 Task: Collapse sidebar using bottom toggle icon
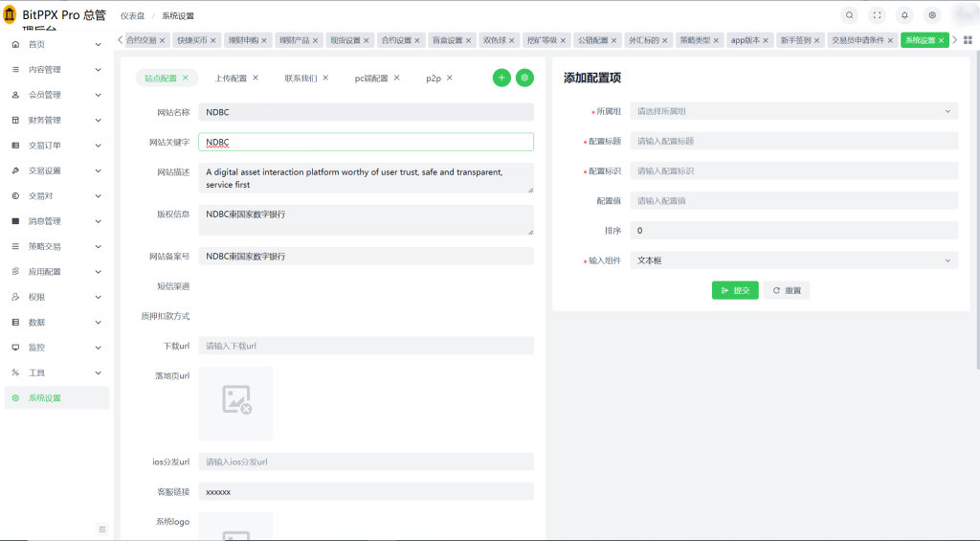[102, 530]
